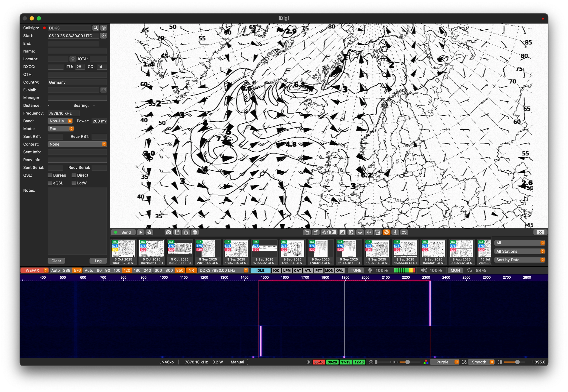The image size is (568, 392).
Task: Invert the fax image colors
Action: (x=351, y=232)
